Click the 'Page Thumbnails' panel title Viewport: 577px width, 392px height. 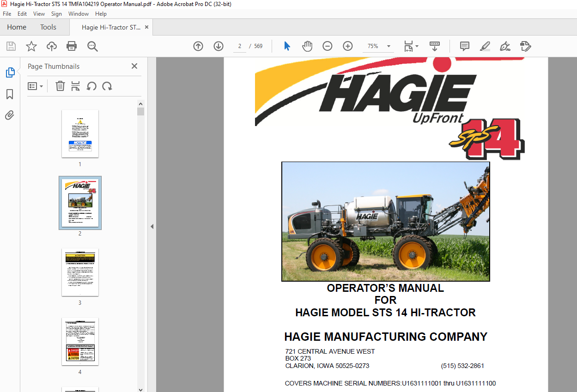click(x=54, y=66)
